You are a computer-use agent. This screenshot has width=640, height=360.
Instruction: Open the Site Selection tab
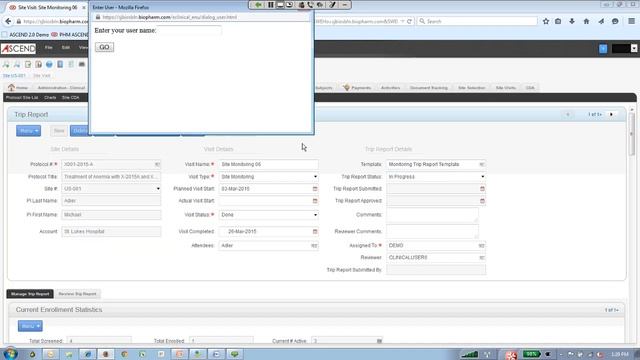tap(471, 88)
